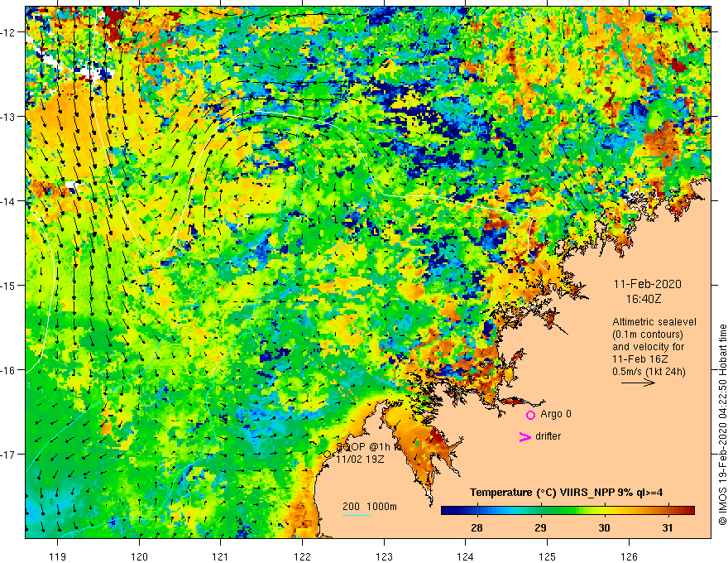Click the Temperature VIIRS_NPP title
Viewport: 728px width, 563px height.
click(566, 493)
